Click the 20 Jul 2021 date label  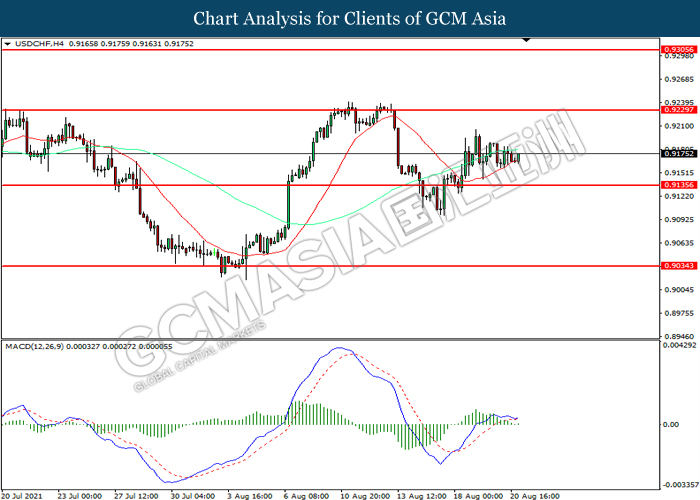(x=22, y=496)
